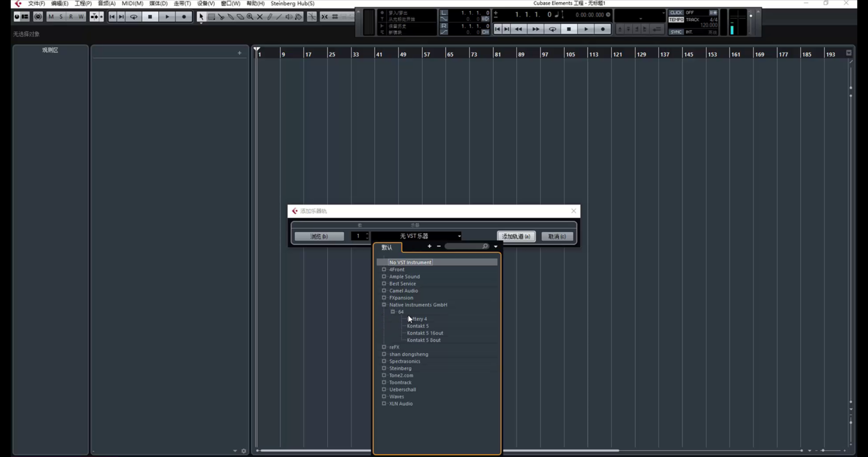Viewport: 868px width, 457px height.
Task: Start playback from the main toolbar
Action: 167,17
